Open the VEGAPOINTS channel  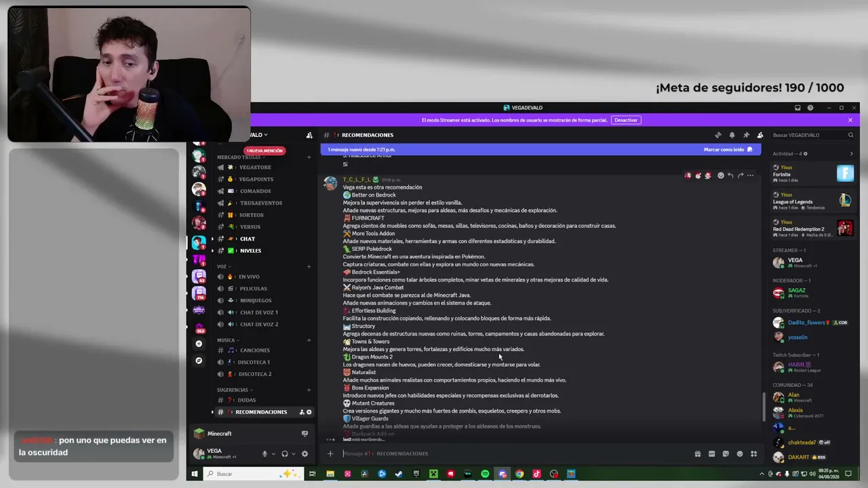tap(262, 180)
